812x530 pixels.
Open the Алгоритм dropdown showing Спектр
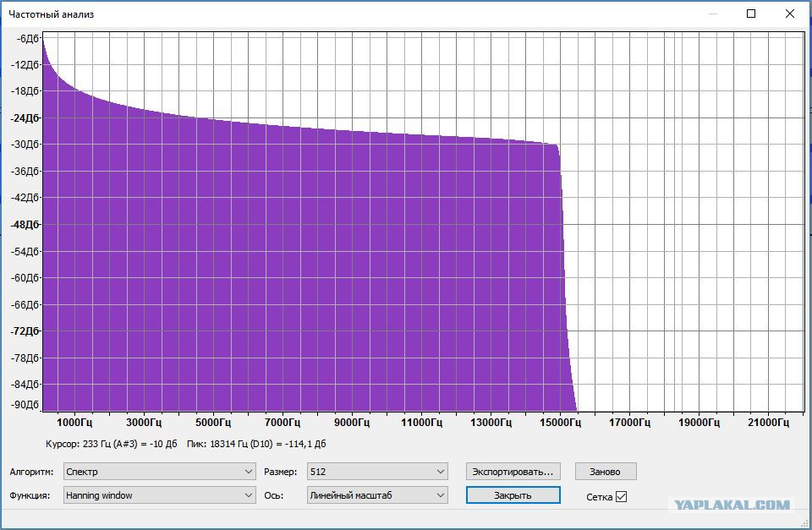point(159,472)
